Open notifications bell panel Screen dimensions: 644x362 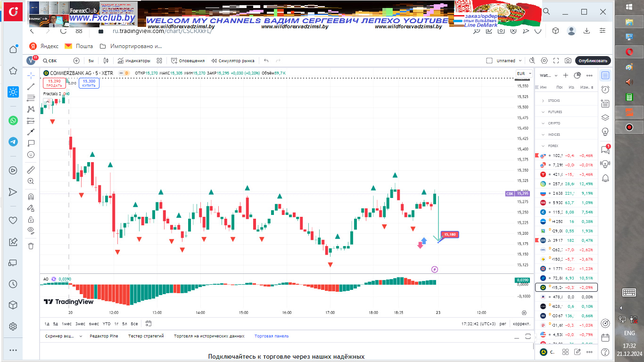(x=605, y=178)
